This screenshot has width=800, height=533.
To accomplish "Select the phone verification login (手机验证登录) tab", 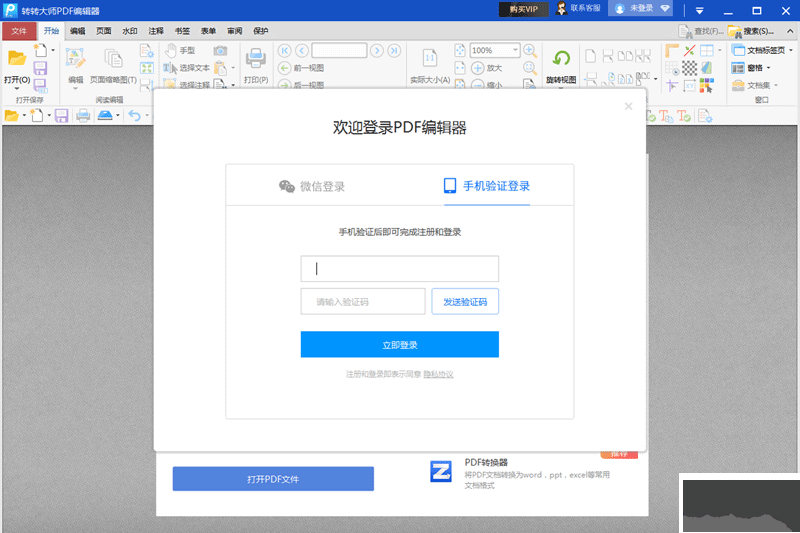I will point(487,186).
